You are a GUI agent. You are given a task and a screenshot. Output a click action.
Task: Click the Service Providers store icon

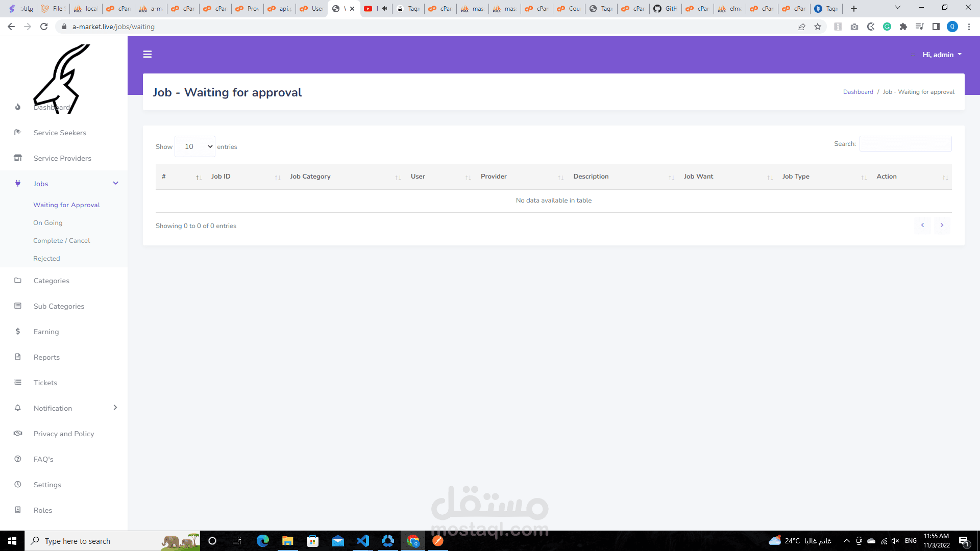coord(18,158)
